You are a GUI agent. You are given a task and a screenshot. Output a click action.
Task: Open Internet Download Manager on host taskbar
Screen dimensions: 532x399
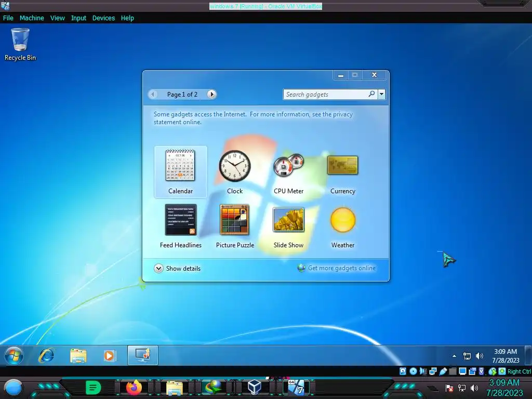point(214,388)
